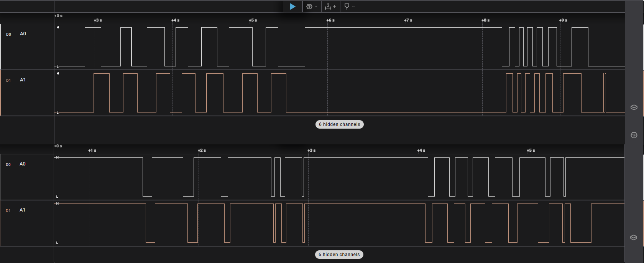Viewport: 644px width, 263px height.
Task: Click the +9 s mark on the time ruler
Action: tap(563, 20)
